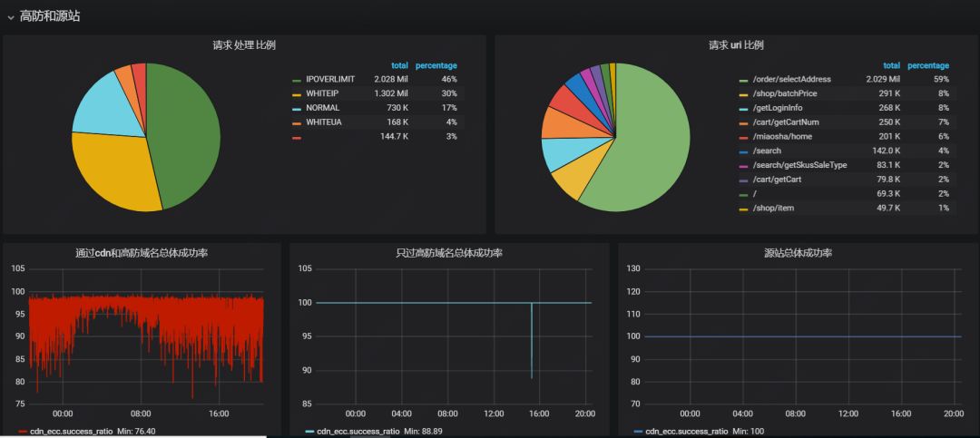Open the 只过高防域名总体成功率 panel title menu
This screenshot has height=438, width=980.
(x=449, y=253)
